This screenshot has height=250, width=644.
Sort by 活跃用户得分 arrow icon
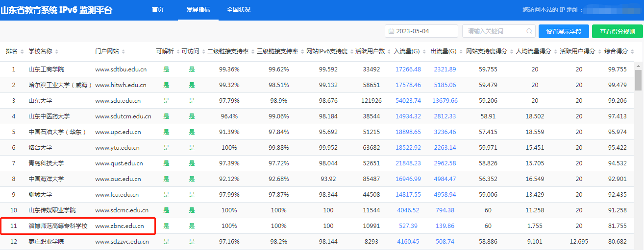(599, 51)
